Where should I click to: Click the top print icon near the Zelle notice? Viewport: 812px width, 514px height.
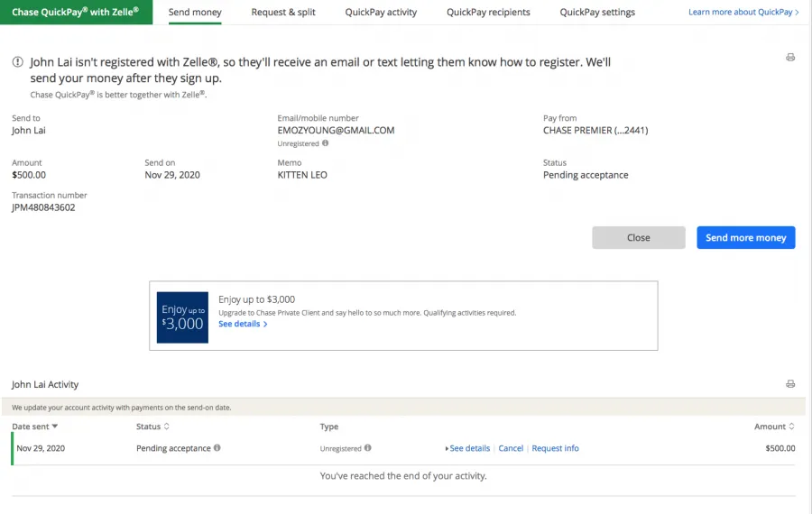pos(790,58)
